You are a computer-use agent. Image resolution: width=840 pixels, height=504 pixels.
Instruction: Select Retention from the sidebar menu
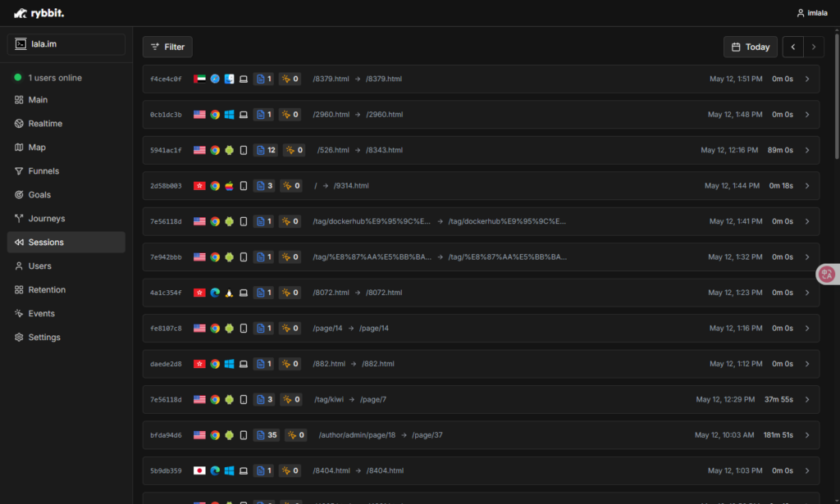point(47,290)
